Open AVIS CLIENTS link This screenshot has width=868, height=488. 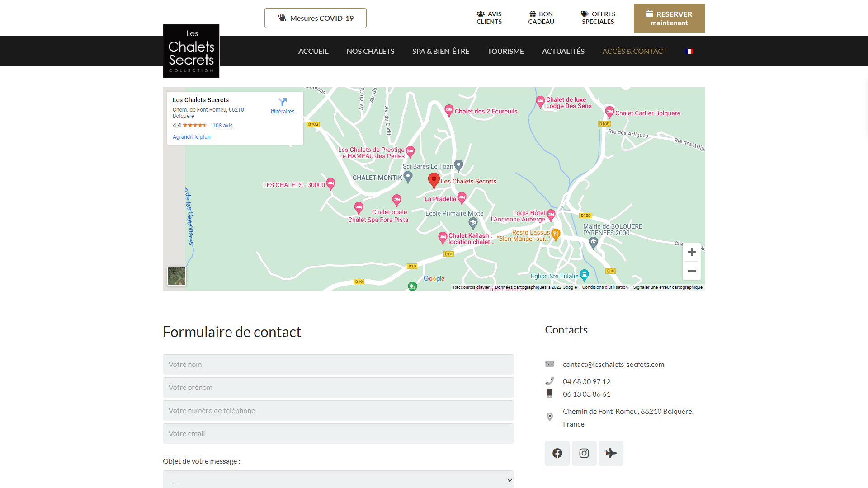(489, 18)
